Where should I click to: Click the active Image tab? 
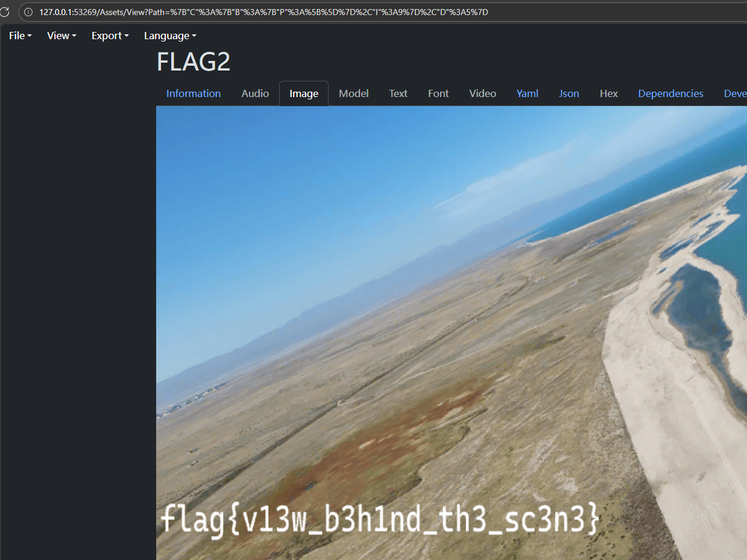pyautogui.click(x=304, y=93)
